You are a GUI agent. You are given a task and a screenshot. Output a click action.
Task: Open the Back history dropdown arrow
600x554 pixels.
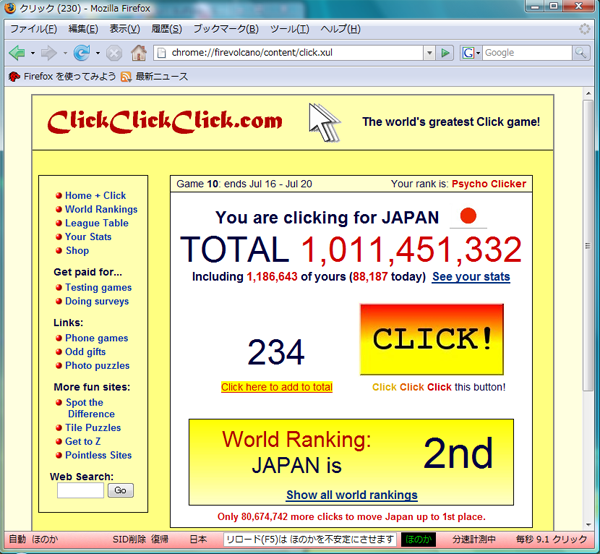pyautogui.click(x=33, y=53)
